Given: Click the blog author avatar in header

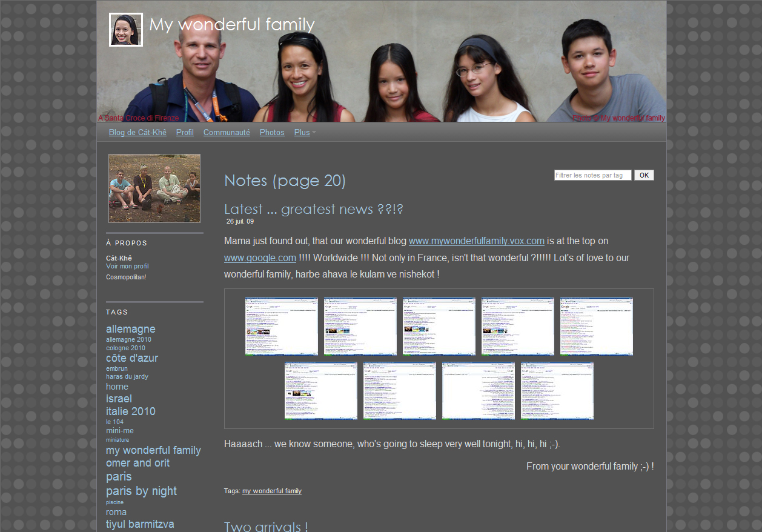Looking at the screenshot, I should (126, 30).
